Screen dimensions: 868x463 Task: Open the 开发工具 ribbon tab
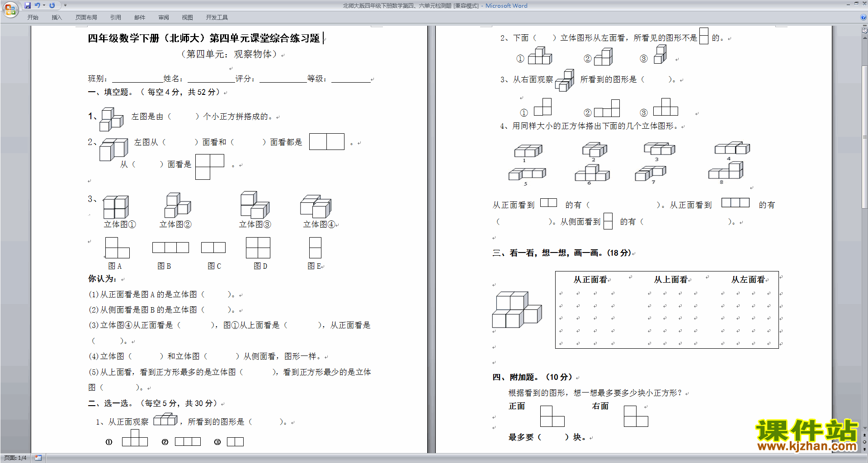(217, 18)
